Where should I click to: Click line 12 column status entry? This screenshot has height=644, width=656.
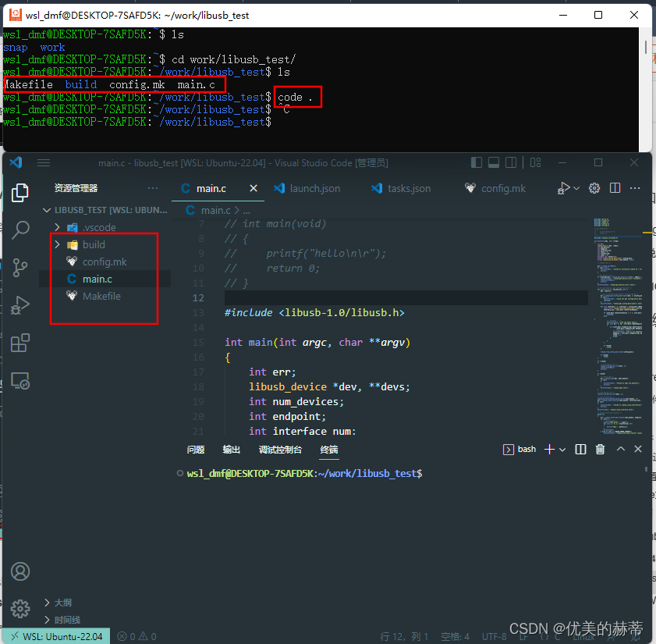point(404,636)
